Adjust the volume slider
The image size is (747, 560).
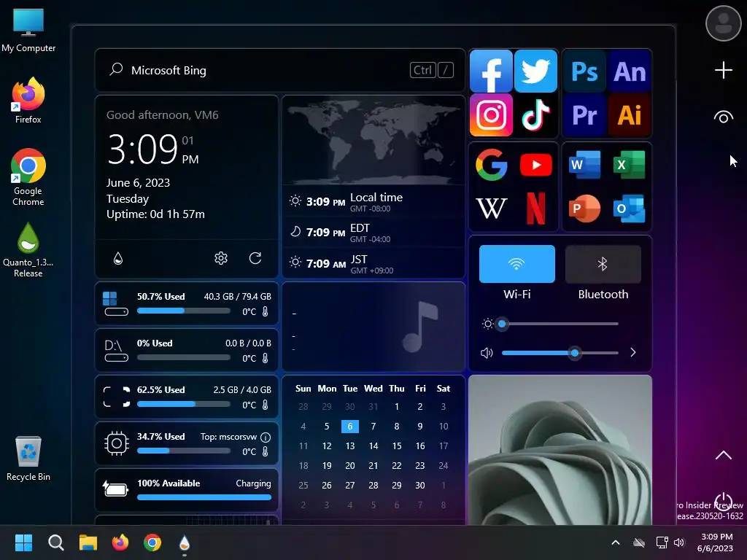click(560, 353)
